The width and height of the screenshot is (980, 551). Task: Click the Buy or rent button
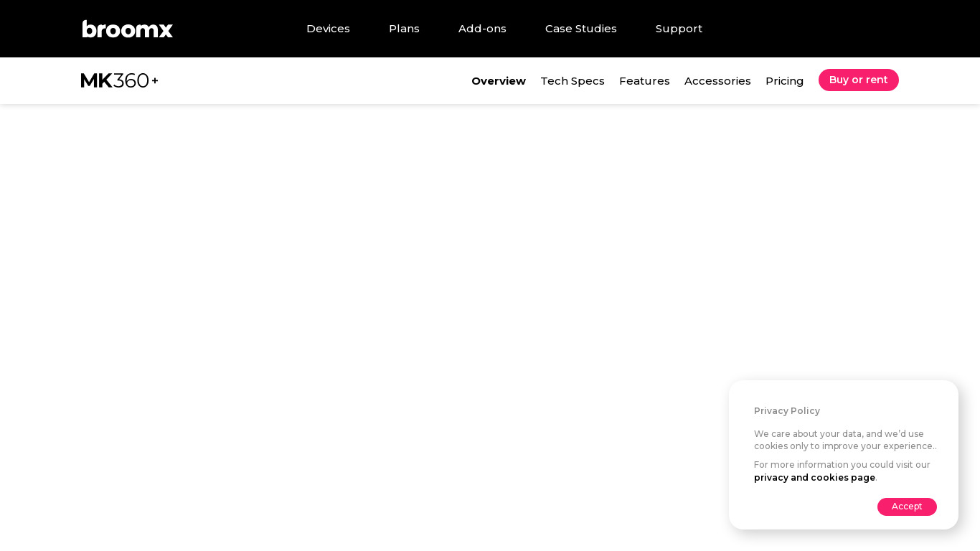coord(859,80)
